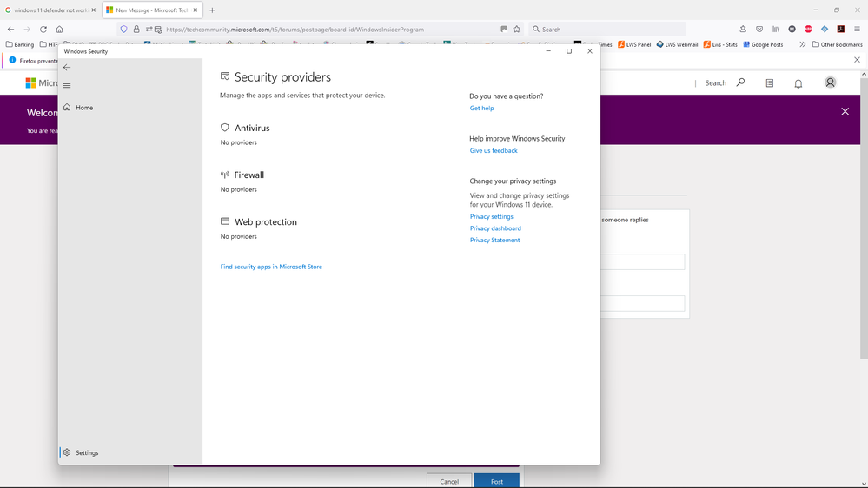The width and height of the screenshot is (868, 488).
Task: Bookmark this page with the star
Action: click(x=516, y=30)
